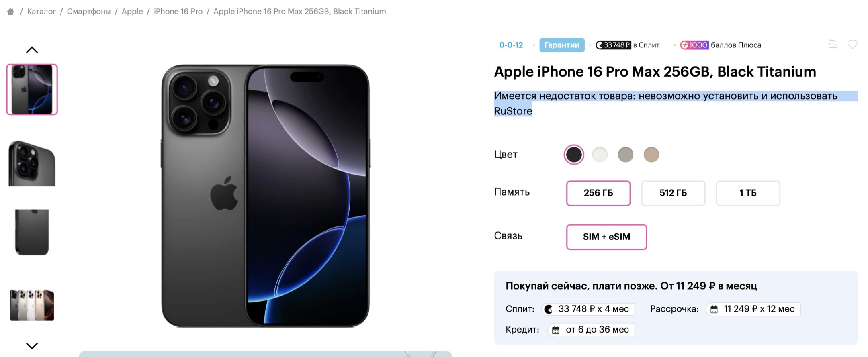Select Сплит 33 748 ₽ x 4 мес option

point(588,309)
